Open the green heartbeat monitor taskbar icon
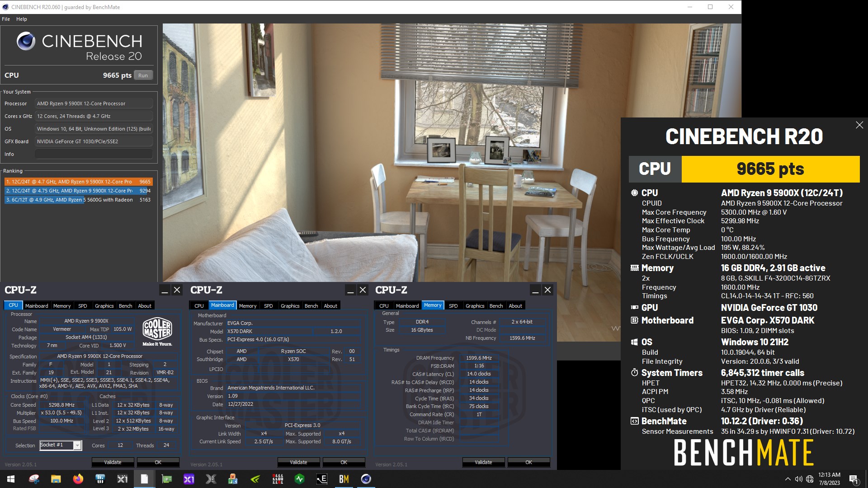868x488 pixels. tap(300, 479)
